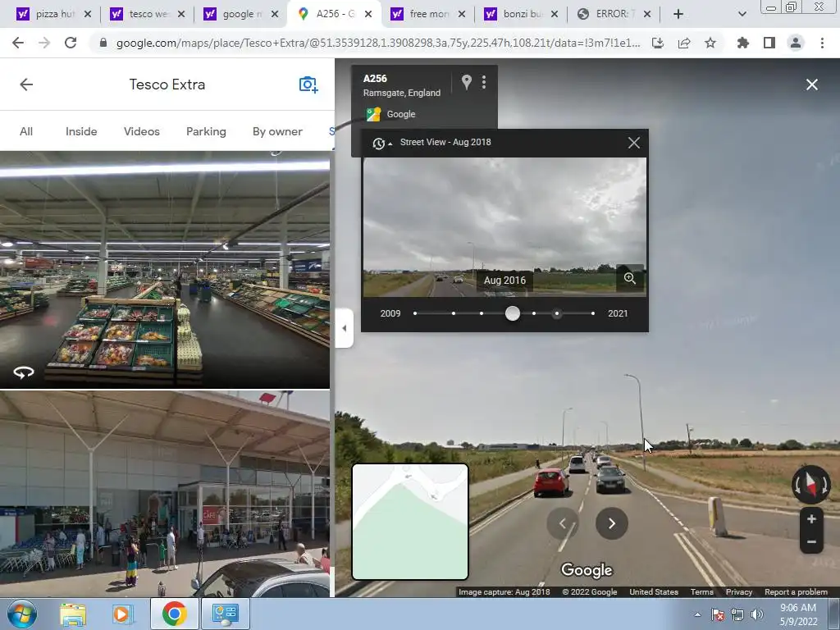This screenshot has width=840, height=630.
Task: Reload the page
Action: coord(71,43)
